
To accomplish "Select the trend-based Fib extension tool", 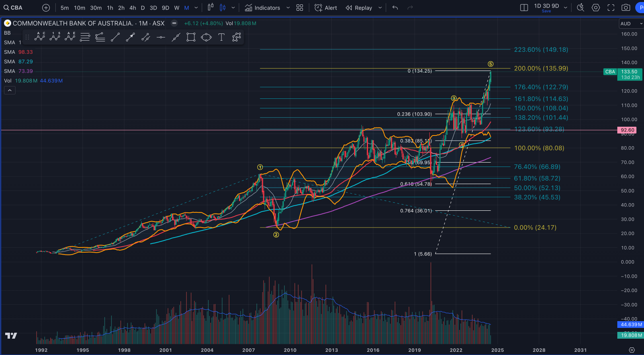I will (100, 37).
